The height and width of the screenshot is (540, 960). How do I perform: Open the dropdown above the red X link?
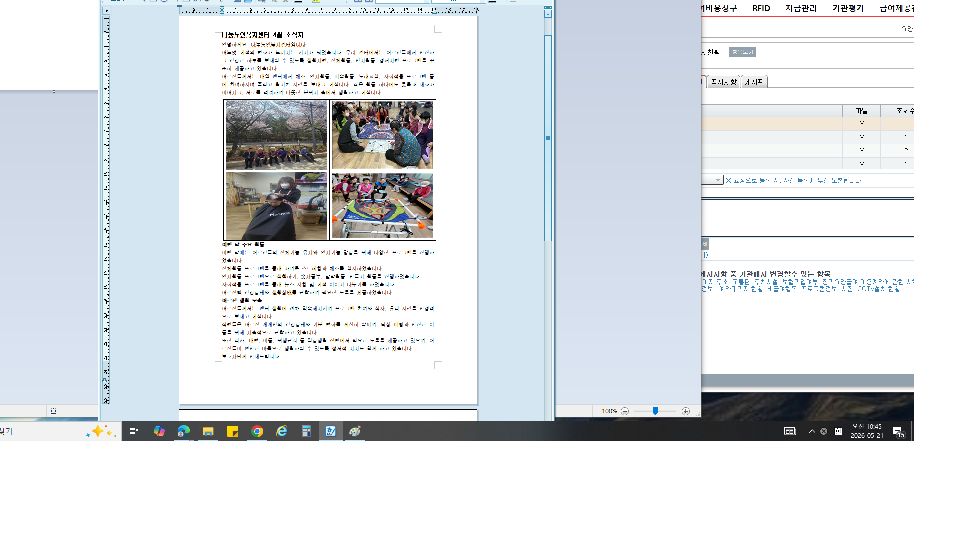pos(712,180)
